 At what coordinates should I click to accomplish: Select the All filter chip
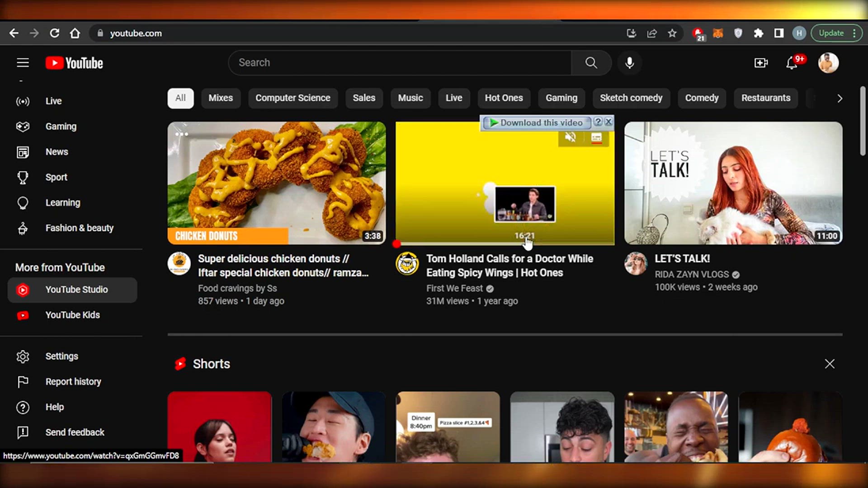(180, 98)
